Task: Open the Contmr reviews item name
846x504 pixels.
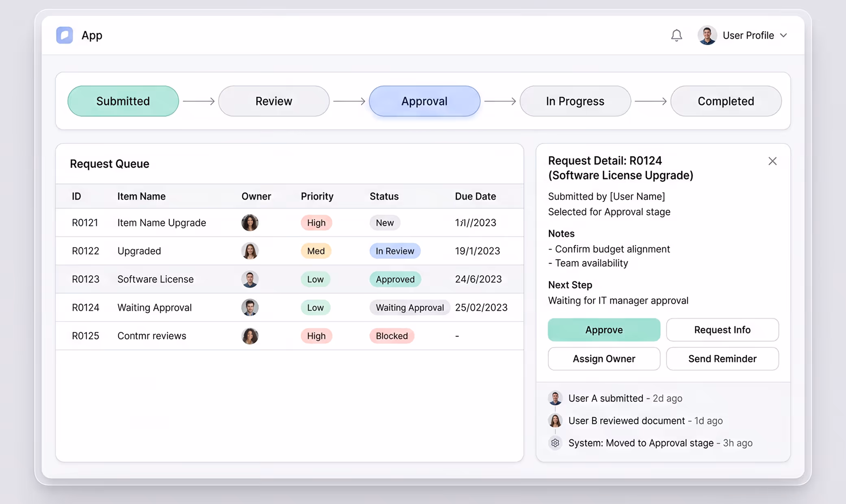Action: click(152, 336)
